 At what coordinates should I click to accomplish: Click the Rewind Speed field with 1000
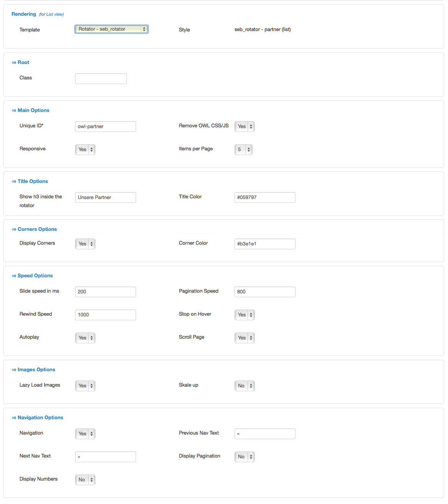pos(105,315)
